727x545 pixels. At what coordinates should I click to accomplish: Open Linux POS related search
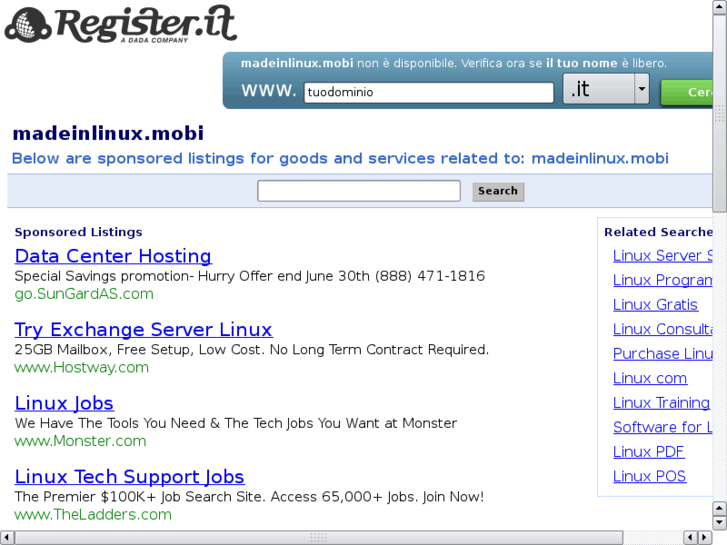[650, 476]
